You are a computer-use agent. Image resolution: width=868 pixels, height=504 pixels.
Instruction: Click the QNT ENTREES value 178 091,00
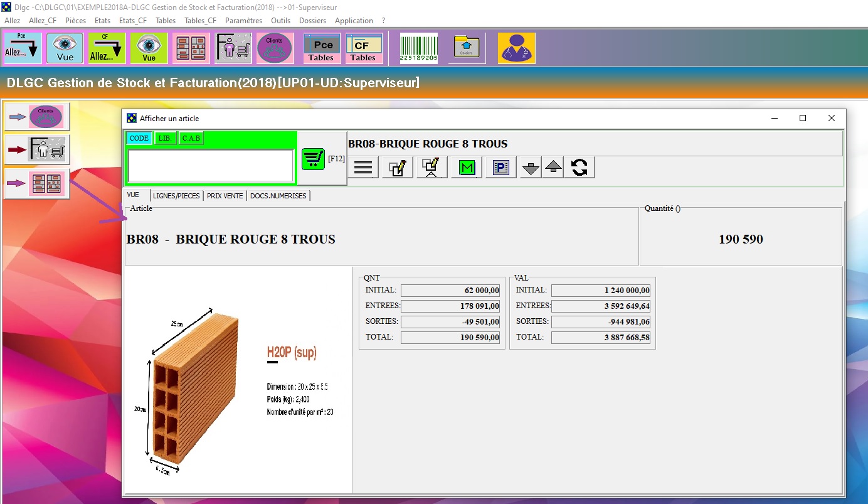pyautogui.click(x=450, y=306)
